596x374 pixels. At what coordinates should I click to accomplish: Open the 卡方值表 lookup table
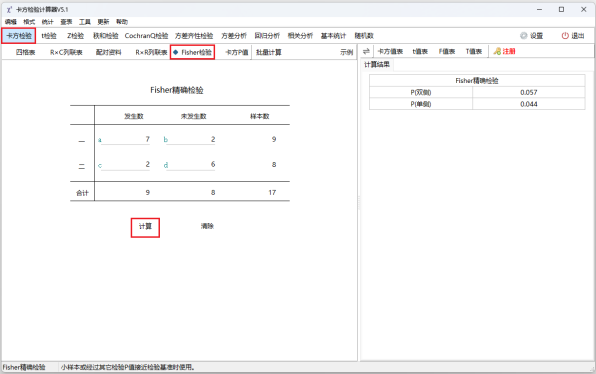tap(390, 51)
